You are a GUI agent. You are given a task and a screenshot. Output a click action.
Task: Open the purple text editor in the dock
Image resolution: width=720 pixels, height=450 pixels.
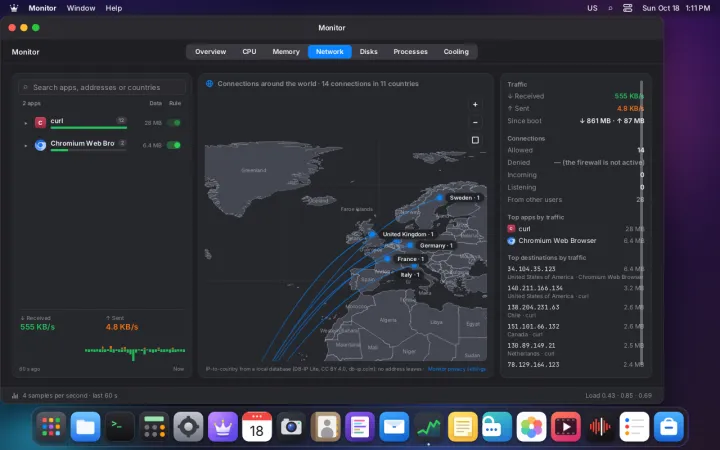coord(360,427)
